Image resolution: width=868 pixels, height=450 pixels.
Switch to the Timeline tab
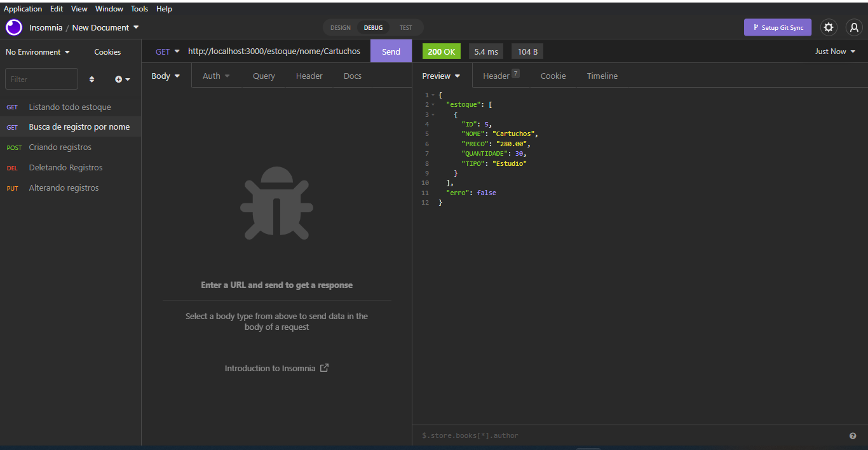pyautogui.click(x=602, y=76)
